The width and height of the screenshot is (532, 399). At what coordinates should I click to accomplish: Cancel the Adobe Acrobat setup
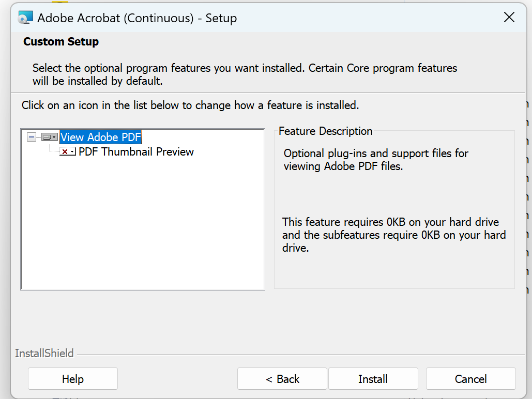pos(470,378)
